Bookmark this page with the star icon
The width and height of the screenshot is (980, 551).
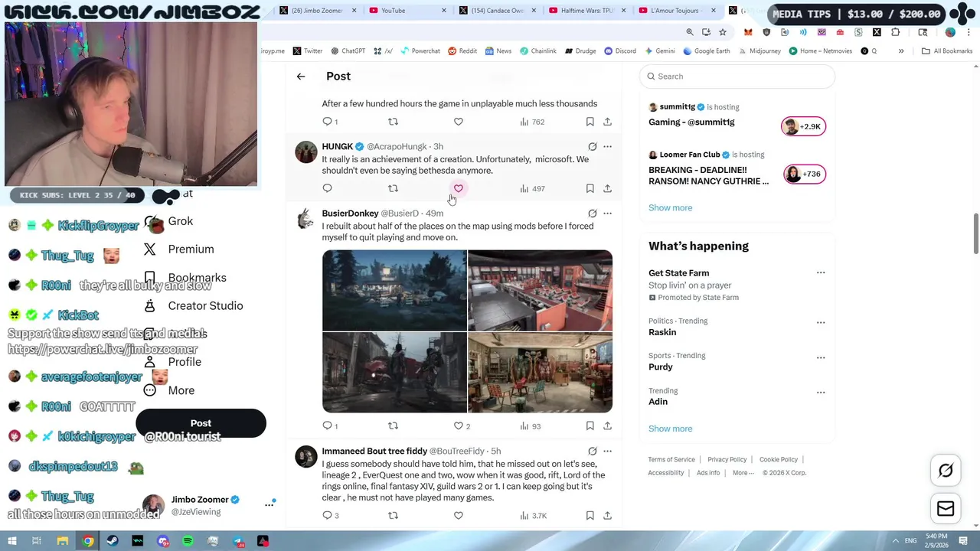point(722,32)
